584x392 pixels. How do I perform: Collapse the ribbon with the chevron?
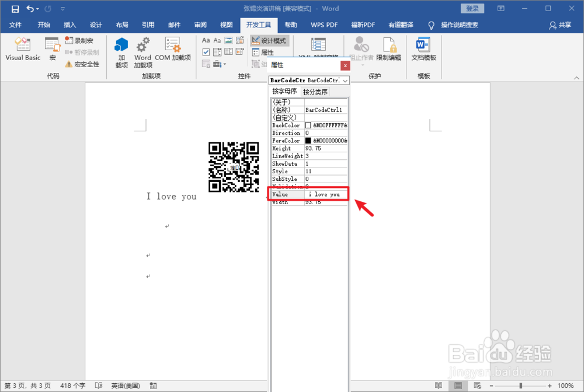[x=576, y=78]
